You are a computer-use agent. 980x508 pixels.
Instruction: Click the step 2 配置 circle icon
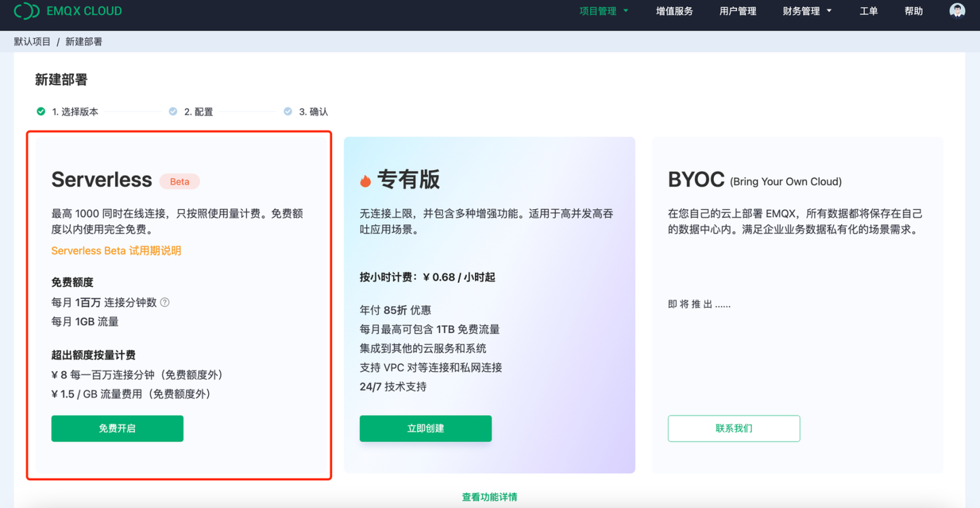[173, 111]
